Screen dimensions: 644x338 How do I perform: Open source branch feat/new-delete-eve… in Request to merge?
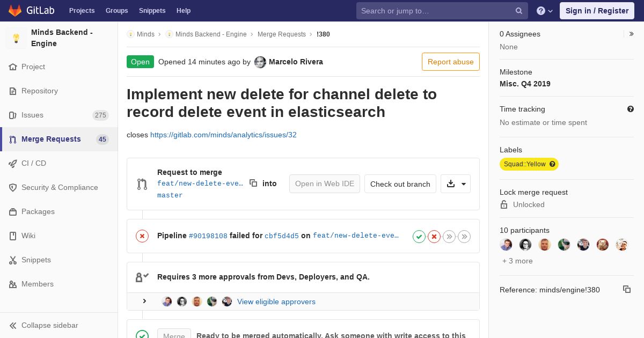[x=200, y=183]
